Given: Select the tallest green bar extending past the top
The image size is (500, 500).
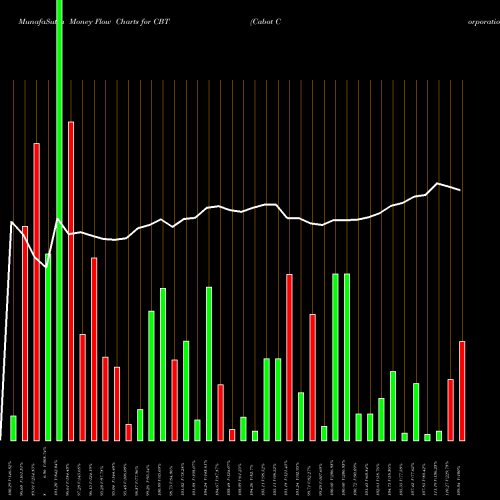Looking at the screenshot, I should tap(59, 220).
